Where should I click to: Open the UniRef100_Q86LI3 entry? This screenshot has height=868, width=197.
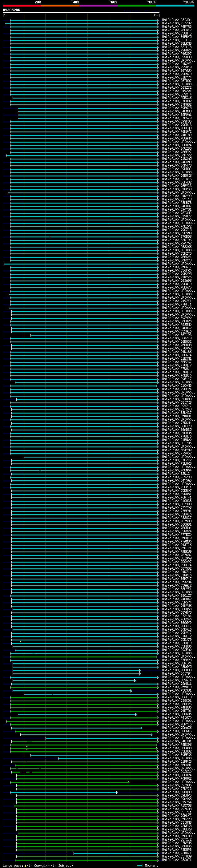point(177,697)
